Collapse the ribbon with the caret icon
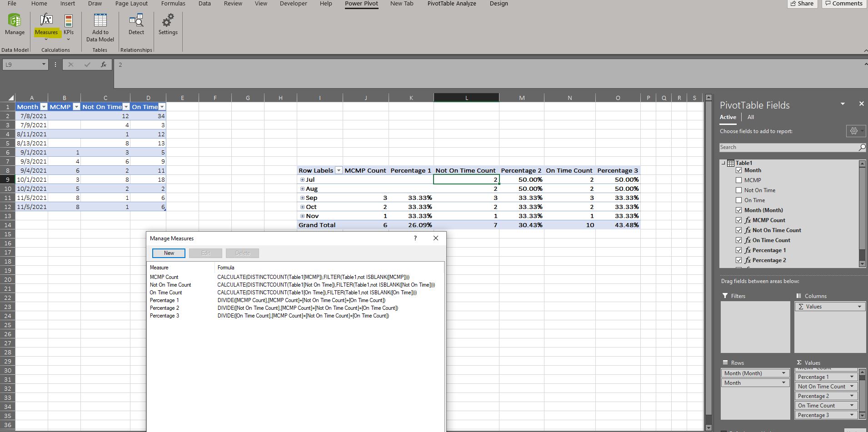The height and width of the screenshot is (432, 868). [x=865, y=50]
